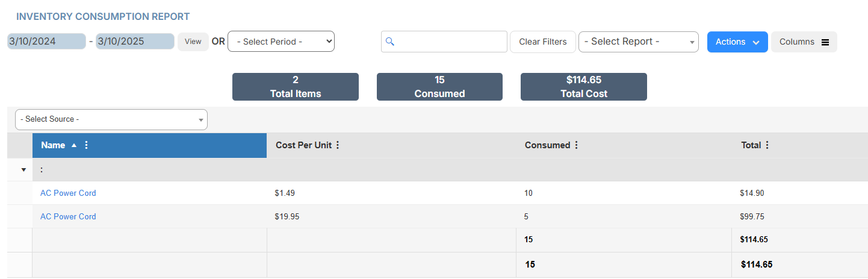Click Clear Filters button
868x279 pixels.
[x=543, y=42]
